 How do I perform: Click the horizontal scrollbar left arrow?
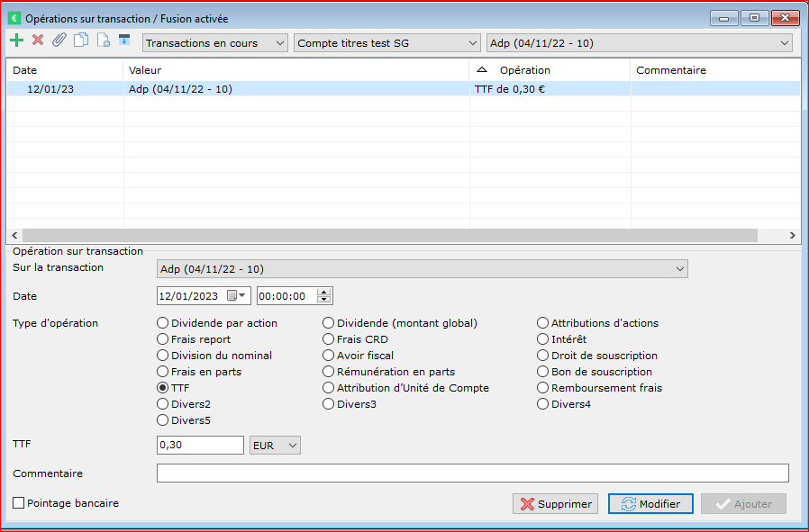[14, 235]
